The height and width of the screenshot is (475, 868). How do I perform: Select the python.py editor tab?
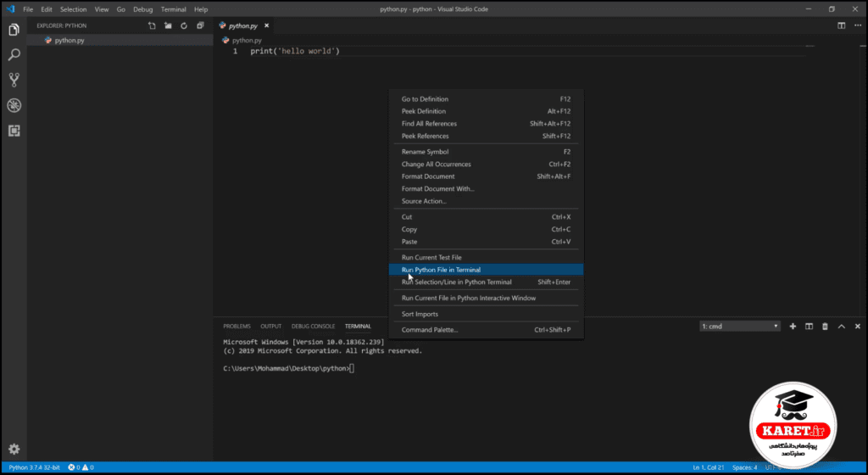click(x=243, y=25)
